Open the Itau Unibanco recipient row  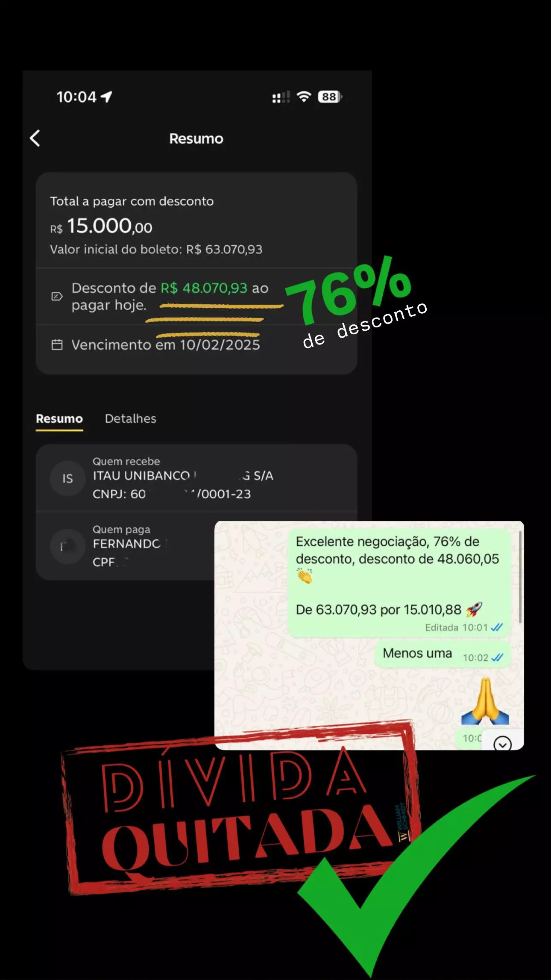196,478
